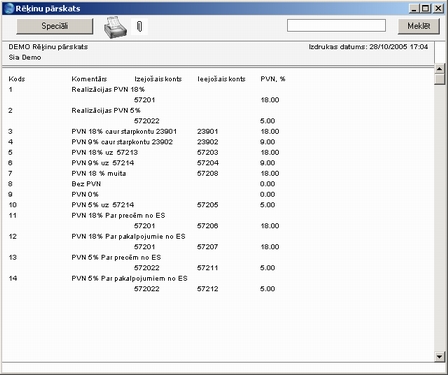Select row PVN 18% uz 57213
The height and width of the screenshot is (375, 448).
[105, 152]
